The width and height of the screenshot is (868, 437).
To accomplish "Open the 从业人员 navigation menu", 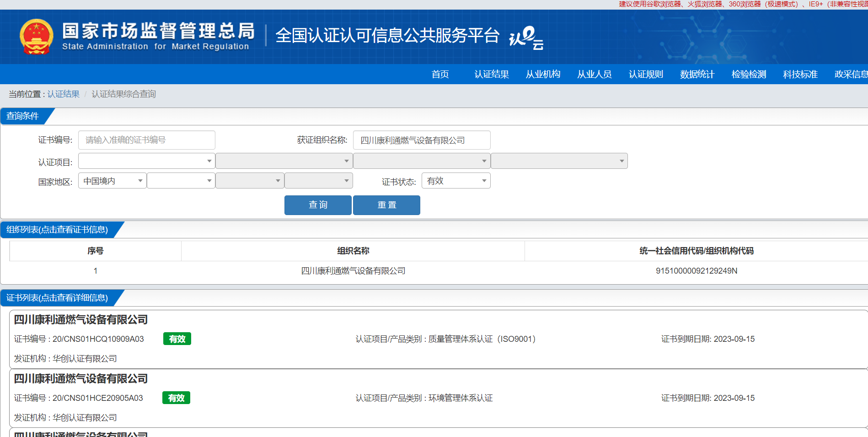I will 594,74.
